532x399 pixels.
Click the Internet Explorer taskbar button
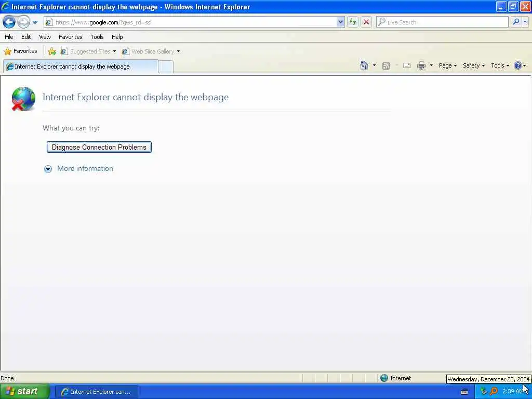click(96, 392)
